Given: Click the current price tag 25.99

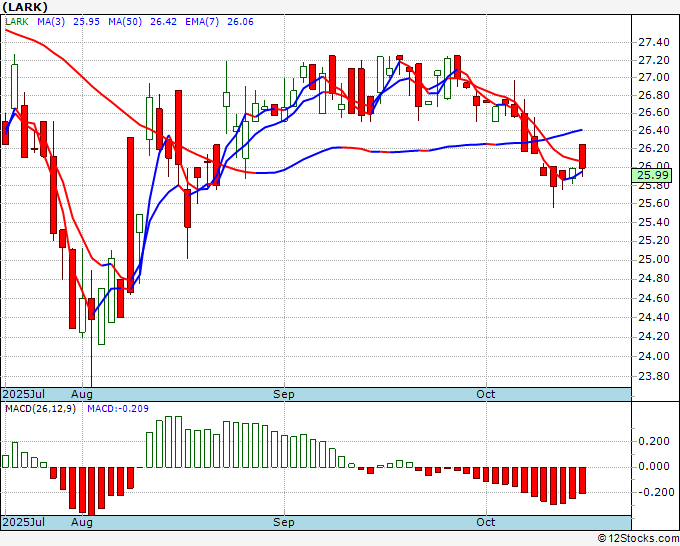Looking at the screenshot, I should (652, 175).
